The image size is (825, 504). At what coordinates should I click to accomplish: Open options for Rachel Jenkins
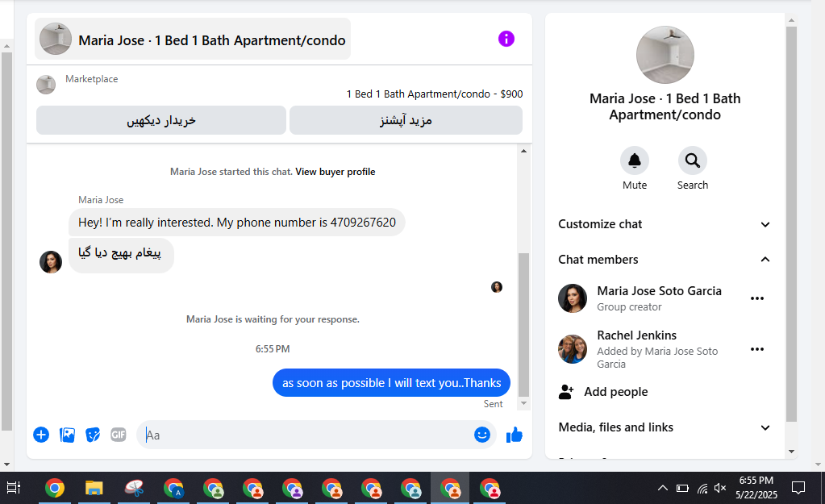click(x=757, y=349)
